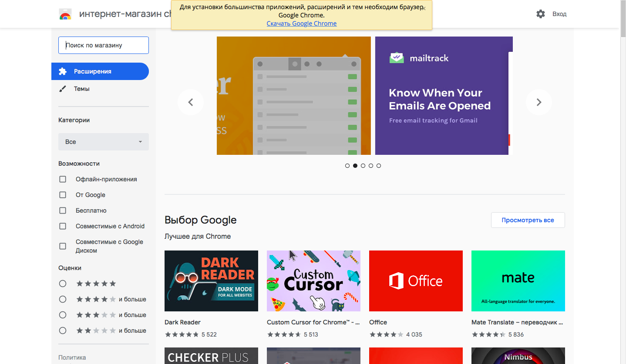Click the Оценки label
This screenshot has width=626, height=364.
point(70,268)
